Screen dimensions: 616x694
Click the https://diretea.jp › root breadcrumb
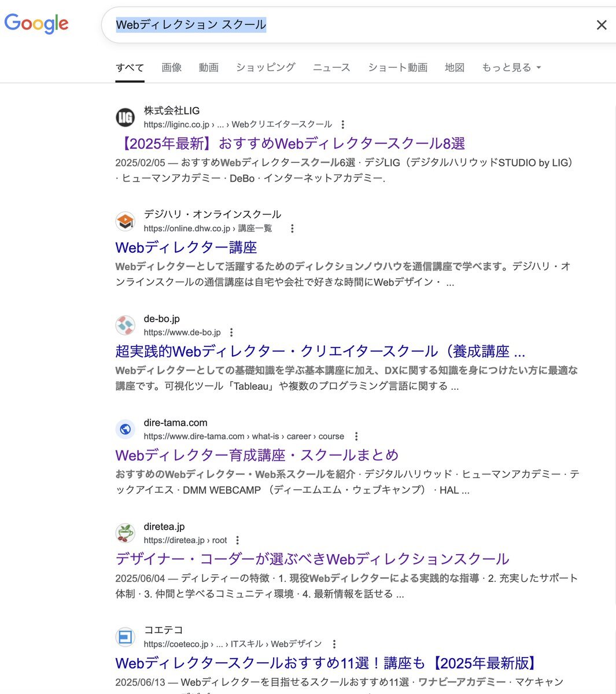point(186,540)
